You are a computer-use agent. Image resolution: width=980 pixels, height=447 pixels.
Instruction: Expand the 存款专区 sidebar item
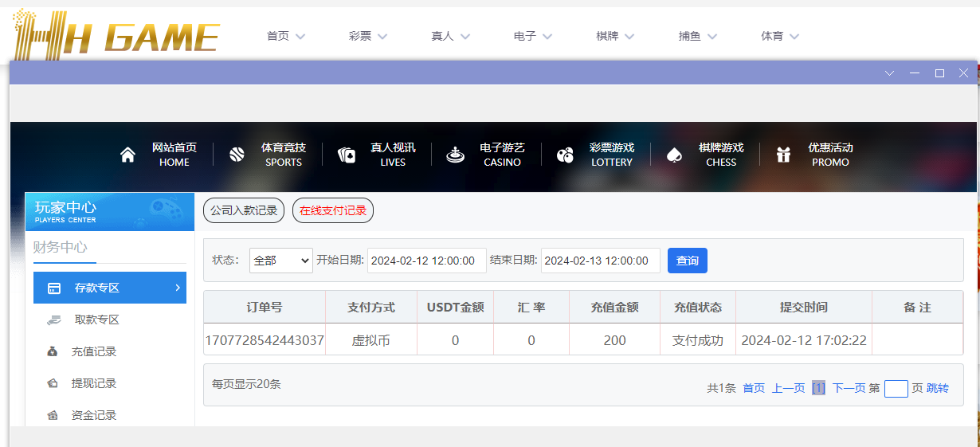pos(110,288)
